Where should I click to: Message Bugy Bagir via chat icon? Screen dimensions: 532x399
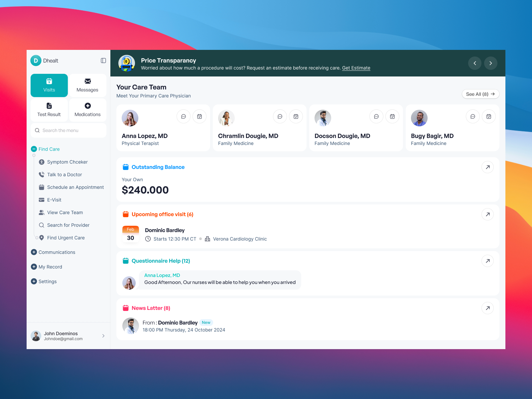[473, 116]
